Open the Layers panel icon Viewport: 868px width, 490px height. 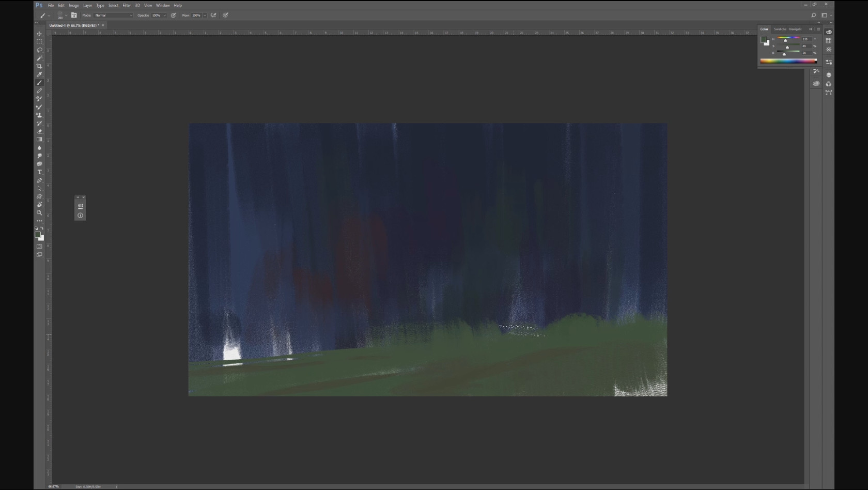pyautogui.click(x=829, y=75)
